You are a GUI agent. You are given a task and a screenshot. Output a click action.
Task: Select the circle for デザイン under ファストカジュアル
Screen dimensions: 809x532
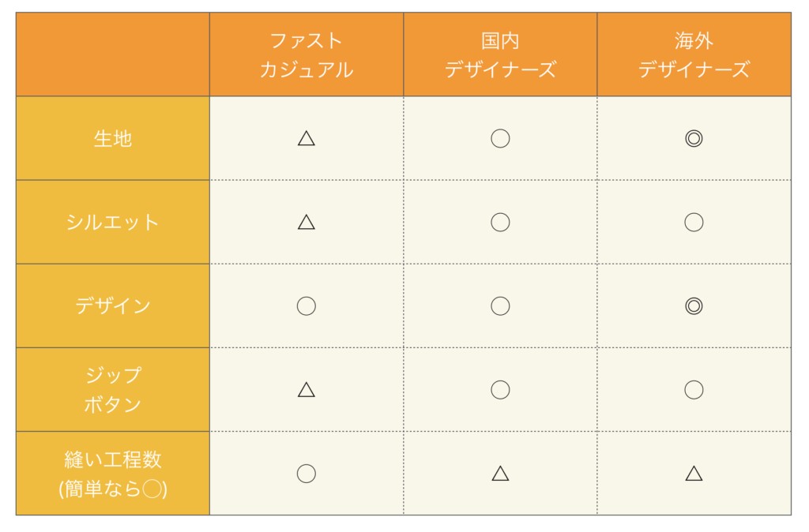coord(307,306)
